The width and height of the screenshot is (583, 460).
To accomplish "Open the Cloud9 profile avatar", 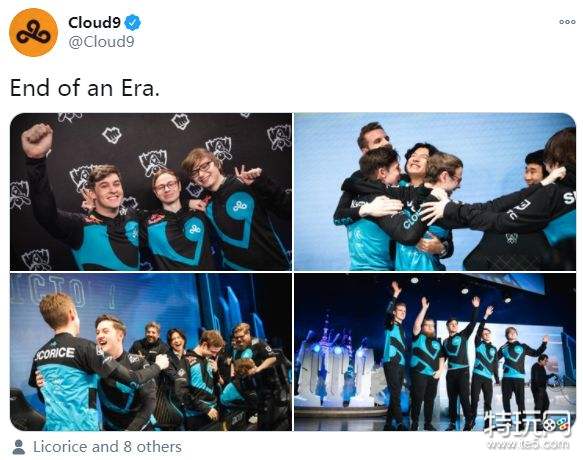I will (x=33, y=32).
